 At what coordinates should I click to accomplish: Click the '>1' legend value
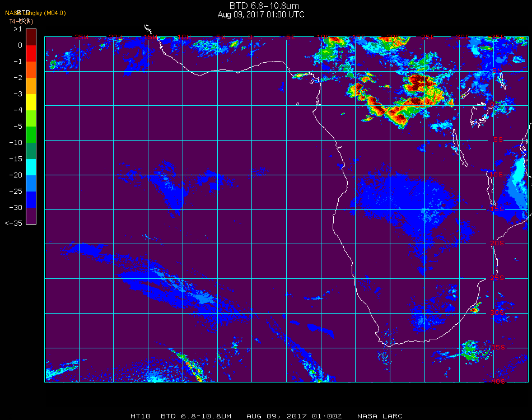coord(18,29)
